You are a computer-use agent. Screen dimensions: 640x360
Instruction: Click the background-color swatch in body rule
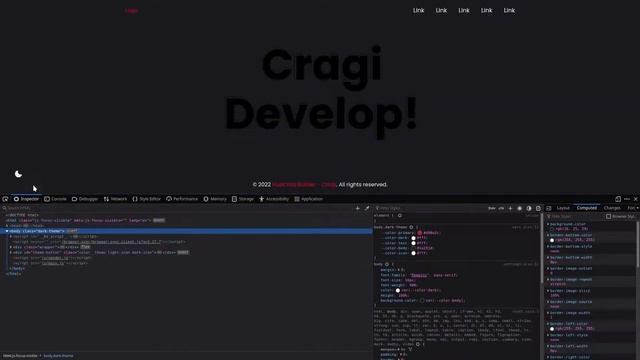(422, 300)
